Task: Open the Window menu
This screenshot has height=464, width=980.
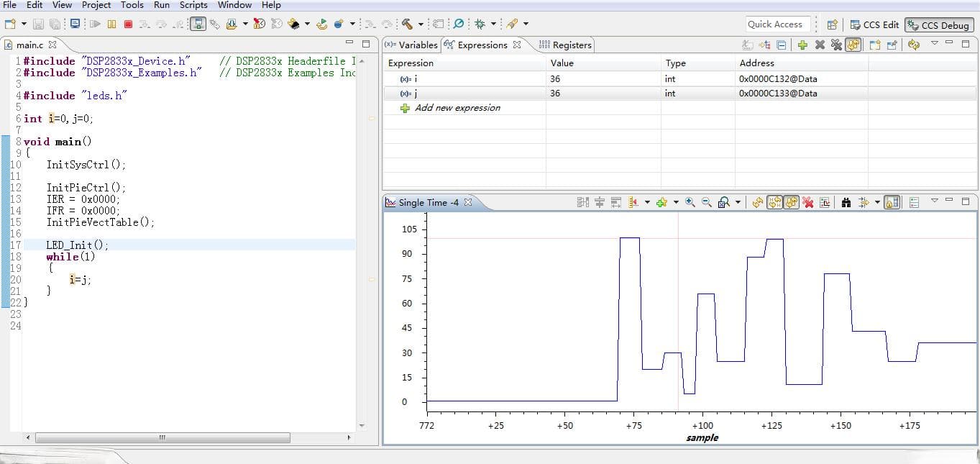Action: coord(234,5)
